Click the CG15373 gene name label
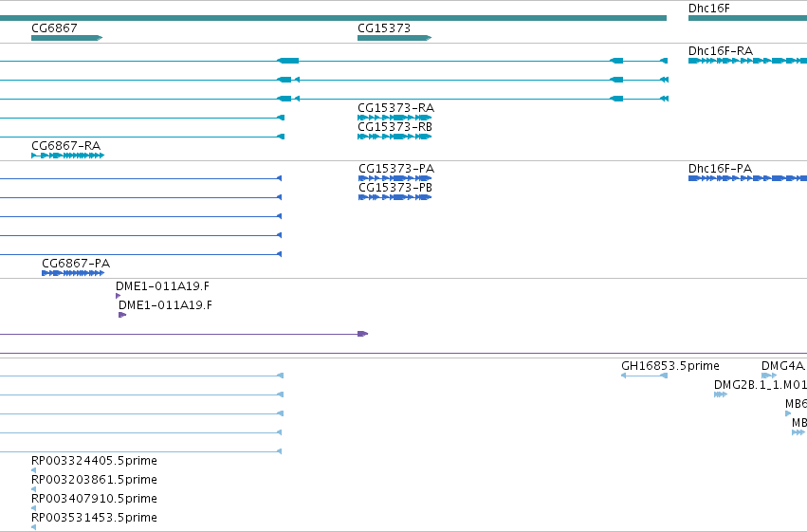Viewport: 807px width, 532px height. (x=384, y=28)
